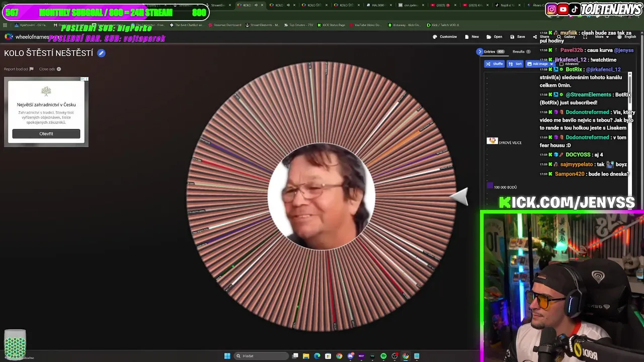Viewport: 644px width, 362px height.
Task: Open Task View in taskbar
Action: (295, 356)
